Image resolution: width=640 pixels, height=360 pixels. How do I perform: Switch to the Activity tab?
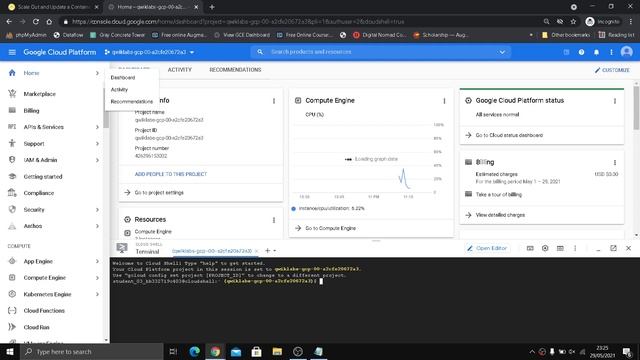[180, 70]
